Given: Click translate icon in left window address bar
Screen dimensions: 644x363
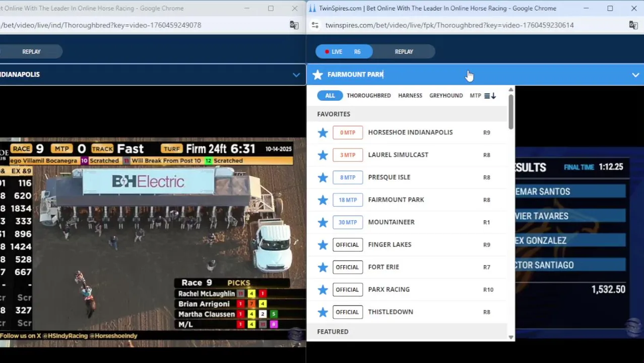Looking at the screenshot, I should (294, 25).
